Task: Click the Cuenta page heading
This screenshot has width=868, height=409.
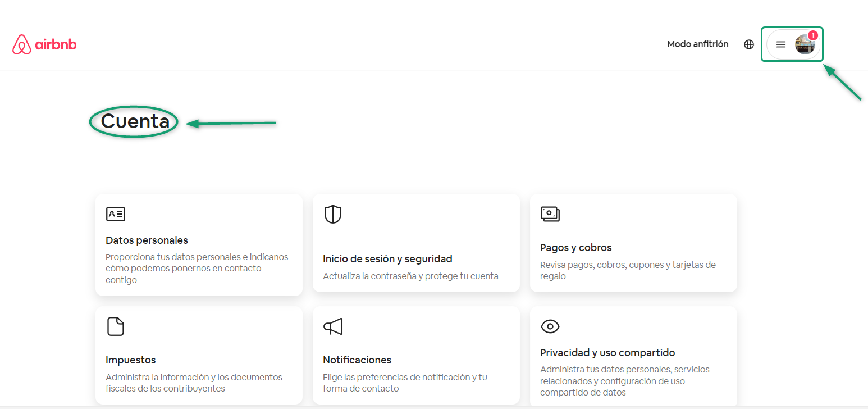Action: 135,121
